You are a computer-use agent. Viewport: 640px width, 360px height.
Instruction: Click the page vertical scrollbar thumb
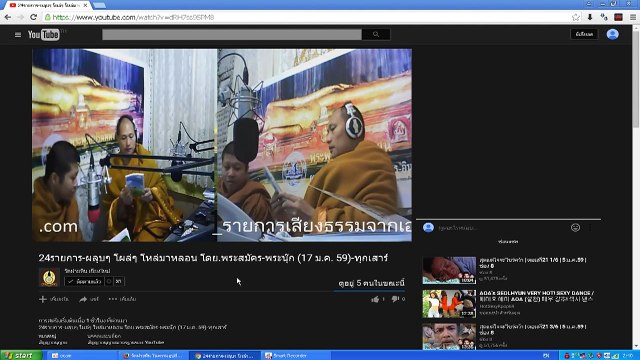pos(636,80)
